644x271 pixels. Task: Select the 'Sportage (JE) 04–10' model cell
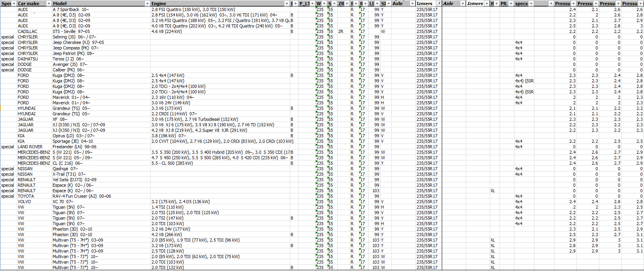pyautogui.click(x=101, y=141)
